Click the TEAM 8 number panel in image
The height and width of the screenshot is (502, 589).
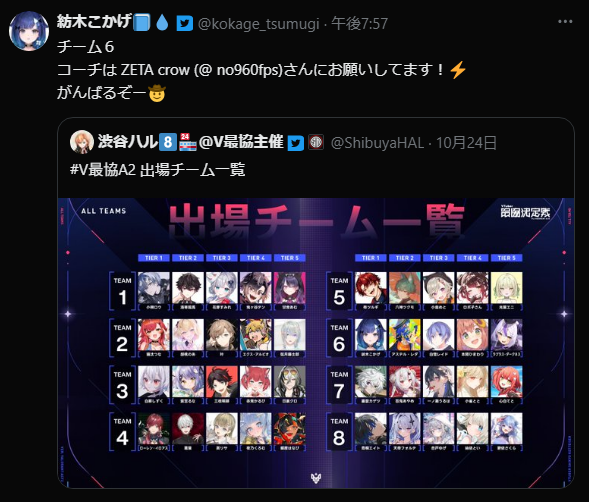pyautogui.click(x=339, y=432)
